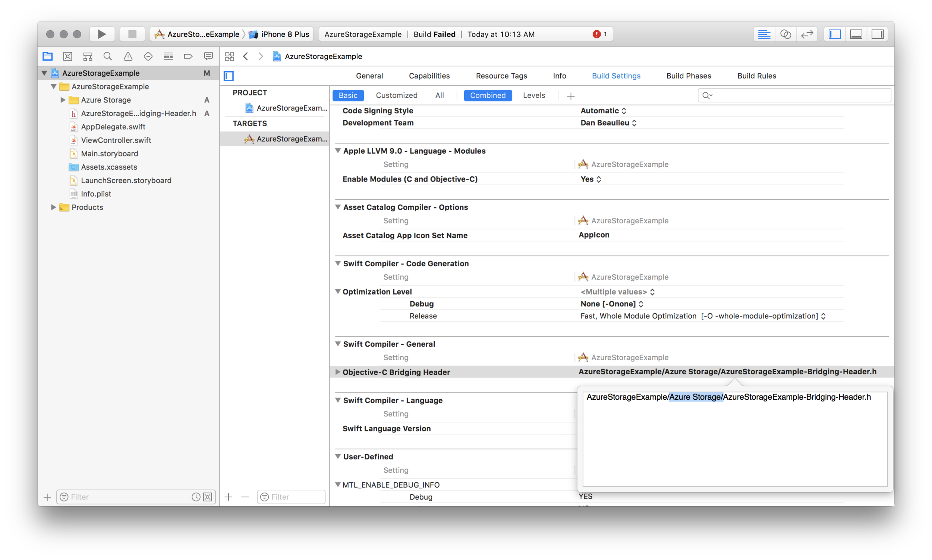The height and width of the screenshot is (560, 932).
Task: Open the Symbol navigator
Action: (88, 56)
